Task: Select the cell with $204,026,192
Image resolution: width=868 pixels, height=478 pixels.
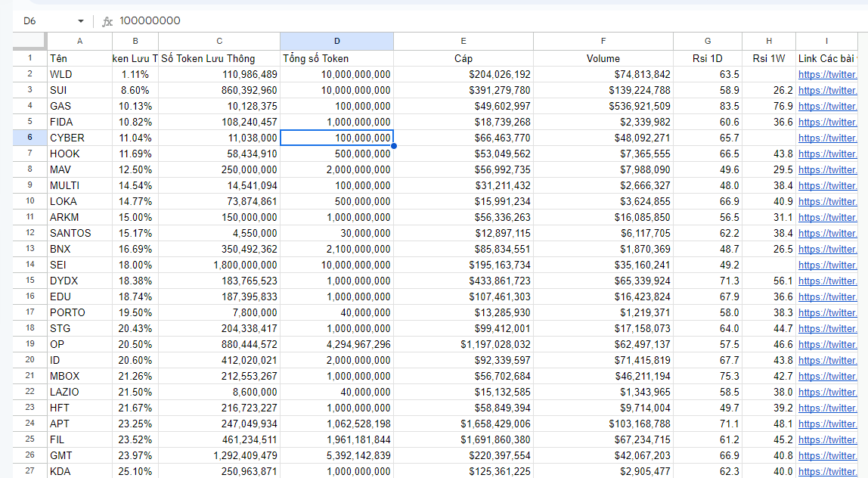Action: tap(463, 74)
